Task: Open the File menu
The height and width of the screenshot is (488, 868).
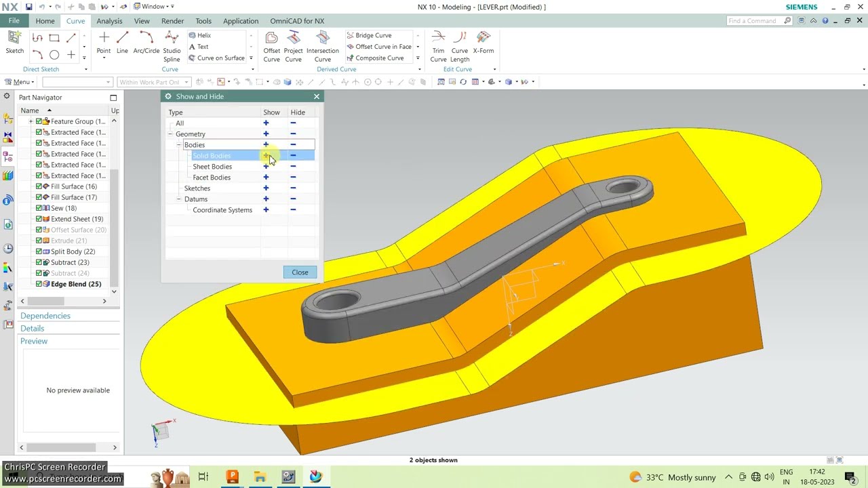Action: click(14, 21)
